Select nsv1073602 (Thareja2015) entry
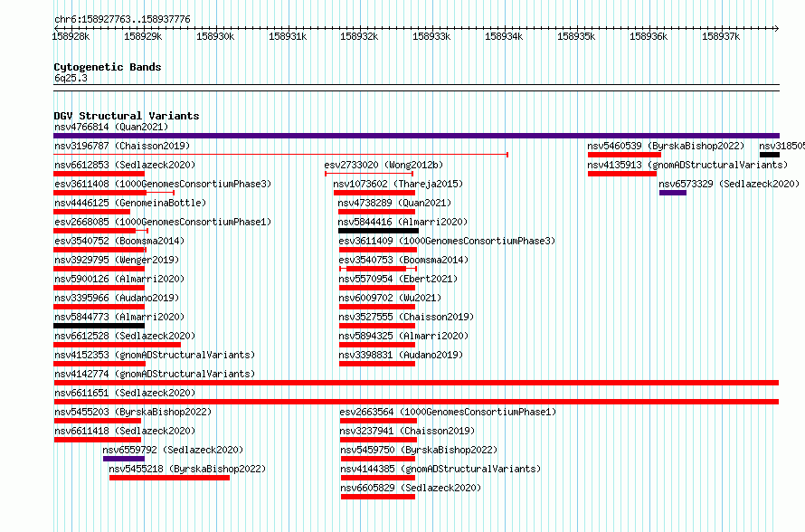 point(398,184)
